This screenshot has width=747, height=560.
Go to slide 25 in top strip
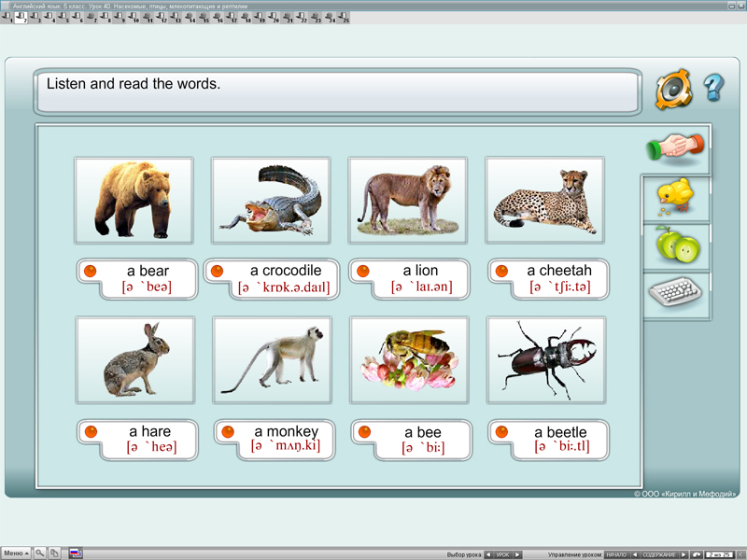(x=343, y=17)
